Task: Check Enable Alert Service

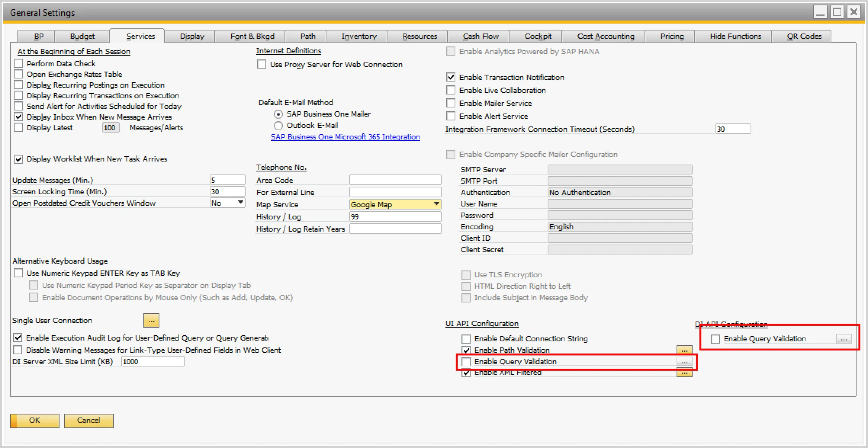Action: (x=451, y=116)
